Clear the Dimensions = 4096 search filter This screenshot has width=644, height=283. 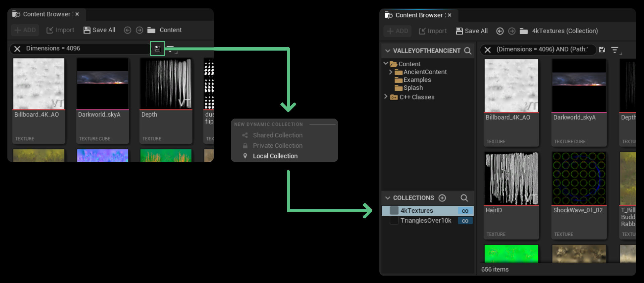(x=17, y=49)
